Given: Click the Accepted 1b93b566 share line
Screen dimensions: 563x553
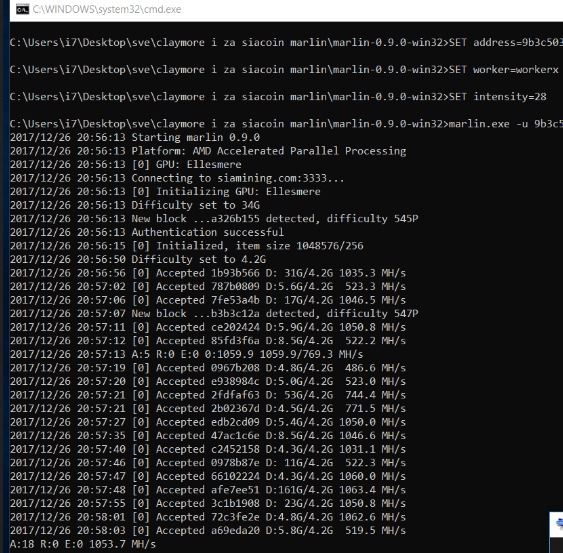Looking at the screenshot, I should tap(208, 273).
